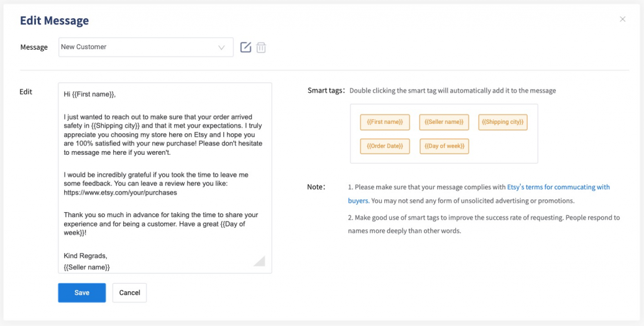Click the trash delete template icon
Viewport: 644px width, 326px height.
(262, 47)
